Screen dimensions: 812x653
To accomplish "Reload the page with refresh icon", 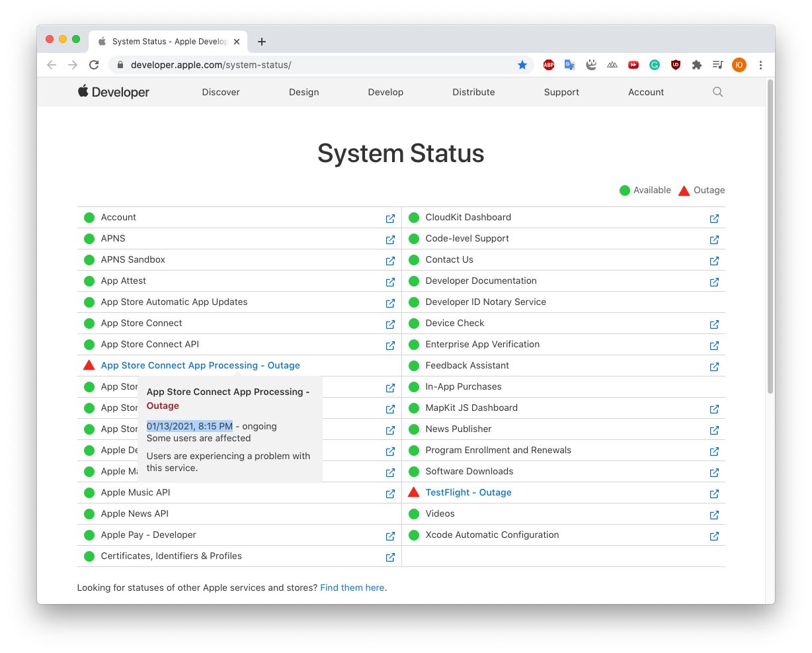I will (94, 65).
